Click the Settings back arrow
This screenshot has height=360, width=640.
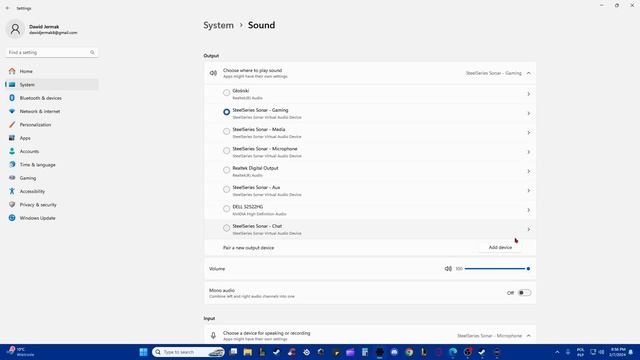click(x=8, y=8)
